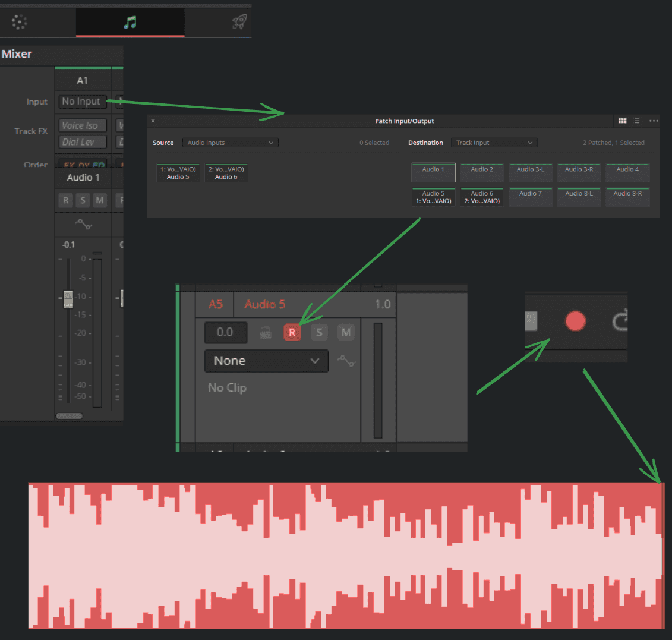
Task: Switch patch window to list view
Action: pyautogui.click(x=636, y=121)
